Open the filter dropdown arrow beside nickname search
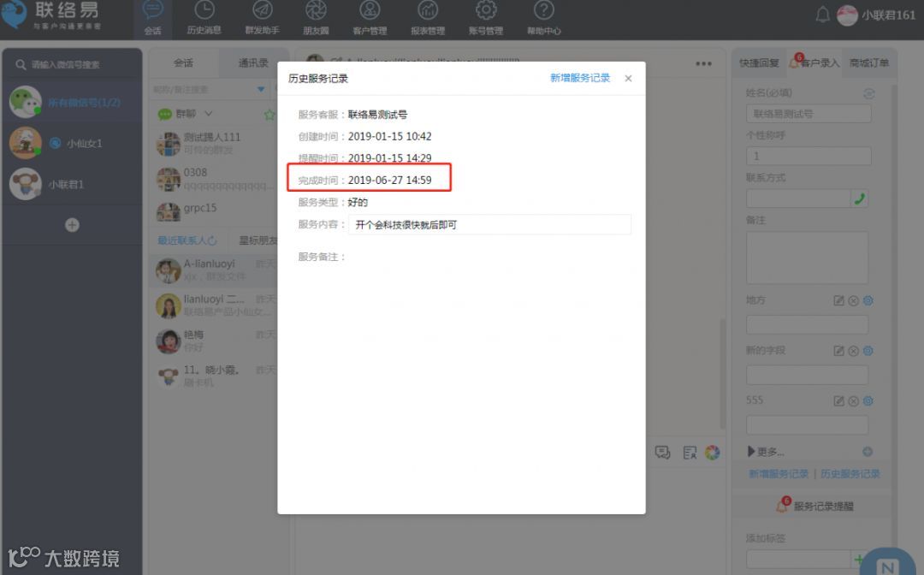 (260, 89)
